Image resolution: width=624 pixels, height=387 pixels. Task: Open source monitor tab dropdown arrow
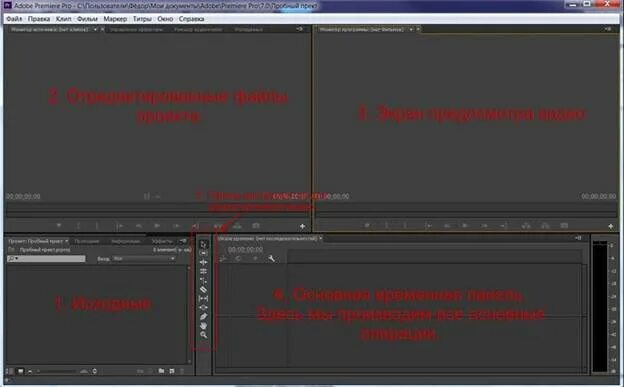click(96, 29)
